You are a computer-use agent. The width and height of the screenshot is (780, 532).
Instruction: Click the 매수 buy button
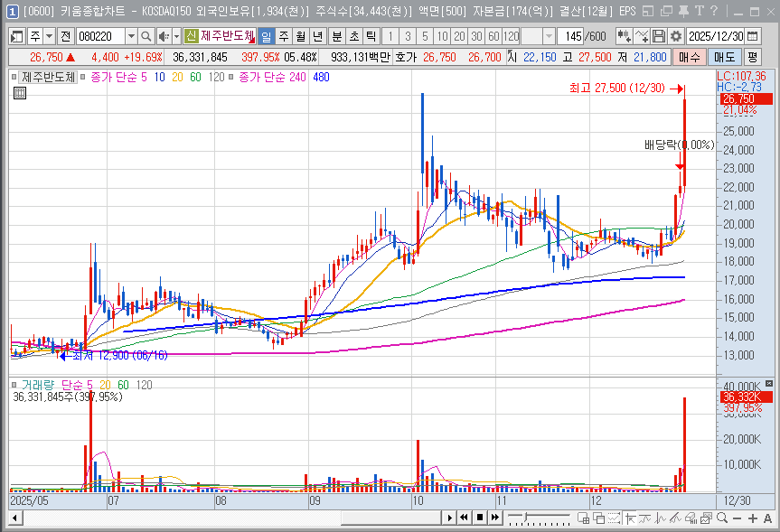click(x=689, y=57)
